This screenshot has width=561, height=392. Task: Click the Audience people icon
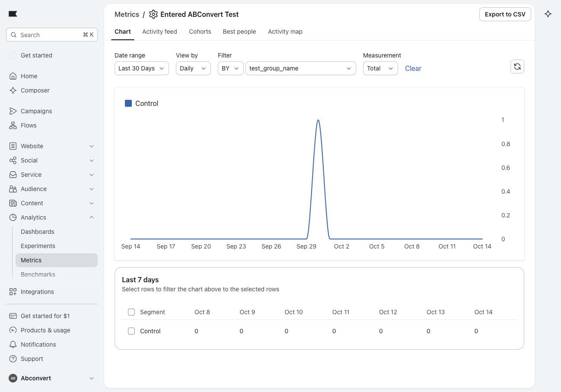click(x=13, y=189)
